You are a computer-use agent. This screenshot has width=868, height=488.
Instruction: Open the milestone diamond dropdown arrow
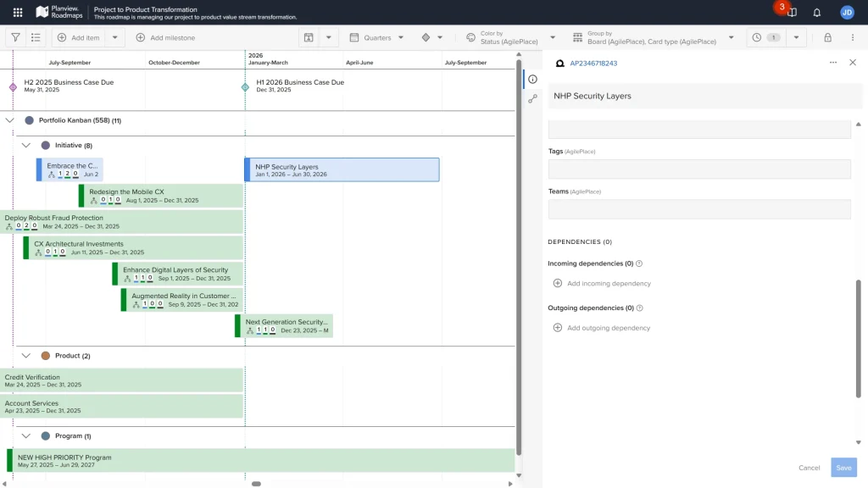(x=440, y=37)
